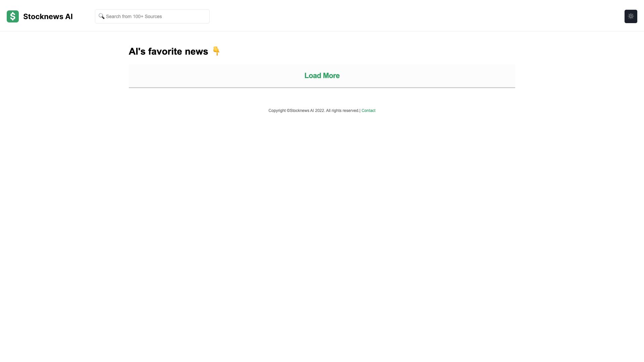This screenshot has height=362, width=644.
Task: Click the magnifying glass search icon
Action: (x=102, y=16)
